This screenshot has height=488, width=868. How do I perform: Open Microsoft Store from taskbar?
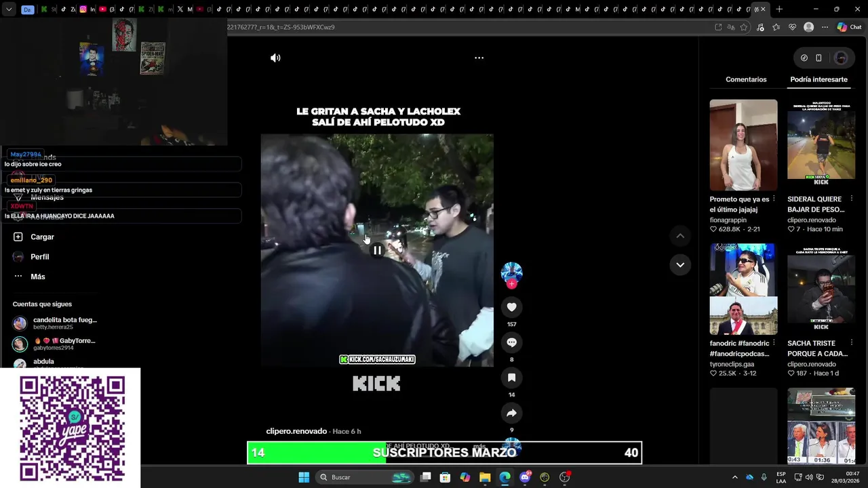pos(446,477)
